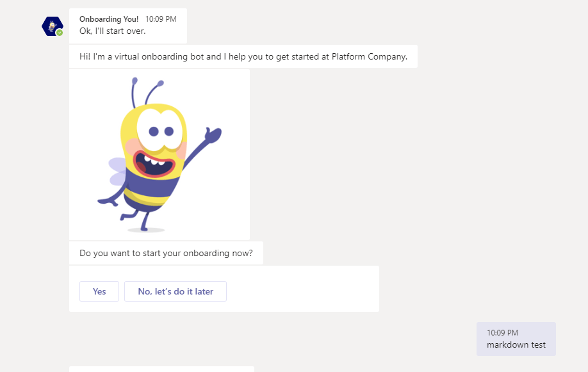Click the Onboarding bot avatar icon
The width and height of the screenshot is (588, 372).
click(x=52, y=26)
